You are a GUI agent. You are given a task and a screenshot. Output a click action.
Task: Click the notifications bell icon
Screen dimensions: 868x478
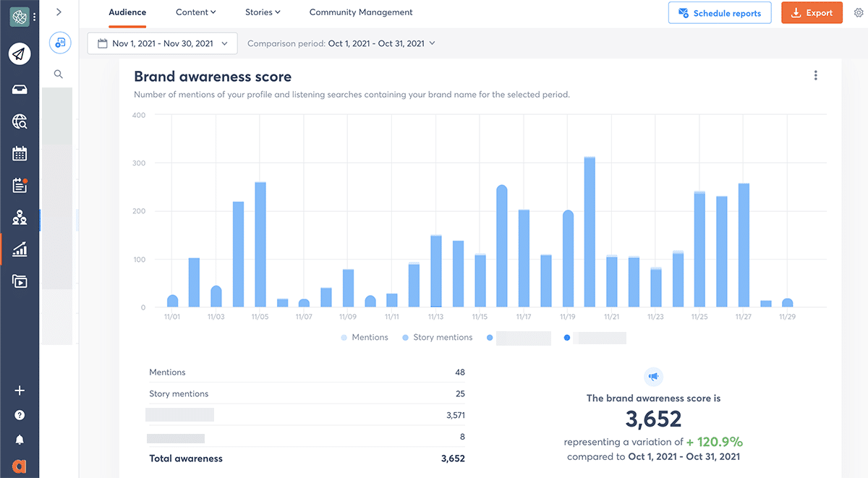pyautogui.click(x=20, y=440)
